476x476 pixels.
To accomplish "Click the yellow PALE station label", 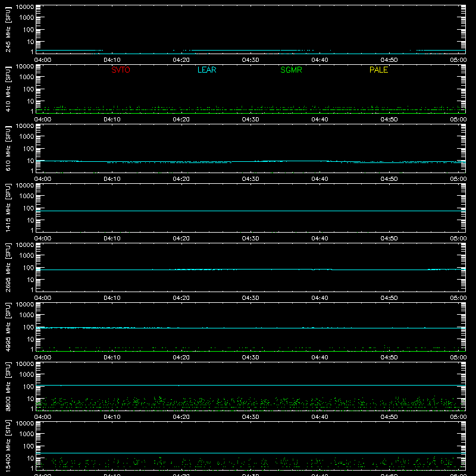I will point(378,70).
